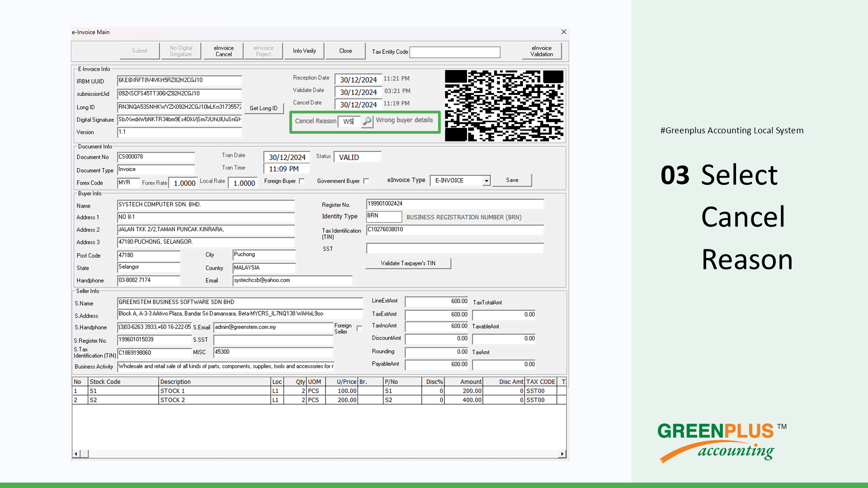Screen dimensions: 868x488
Task: Tick the Foreign Buyer checkbox
Action: (x=302, y=181)
